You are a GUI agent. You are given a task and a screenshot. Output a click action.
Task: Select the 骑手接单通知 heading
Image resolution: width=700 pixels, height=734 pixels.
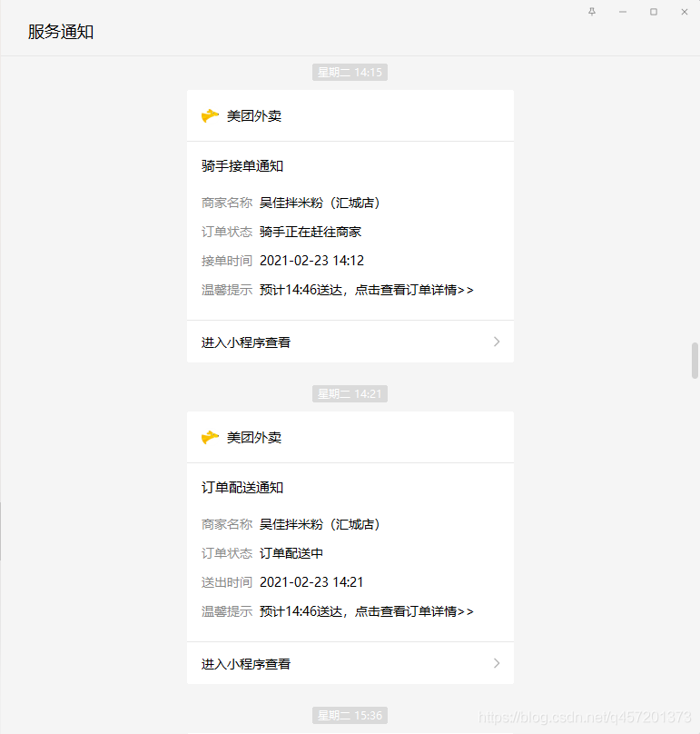(x=242, y=166)
